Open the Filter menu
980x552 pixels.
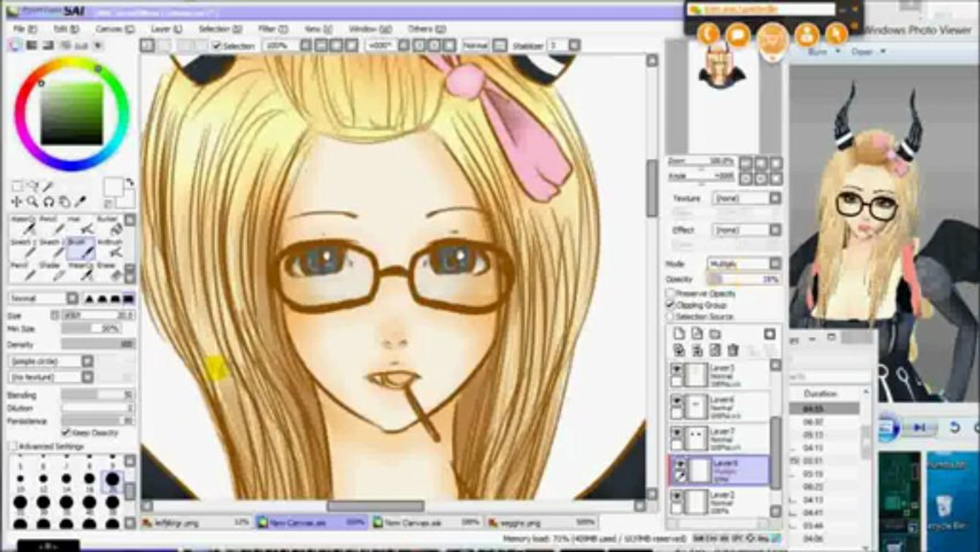click(273, 29)
